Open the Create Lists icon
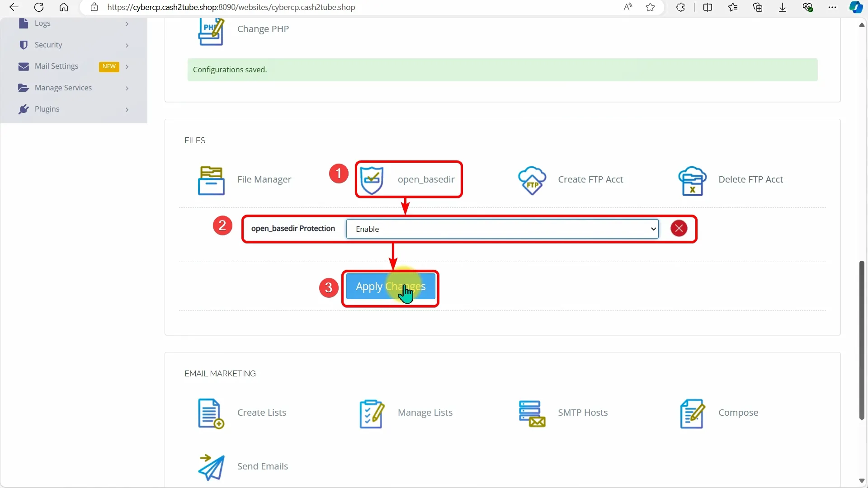Viewport: 868px width, 488px height. (211, 413)
